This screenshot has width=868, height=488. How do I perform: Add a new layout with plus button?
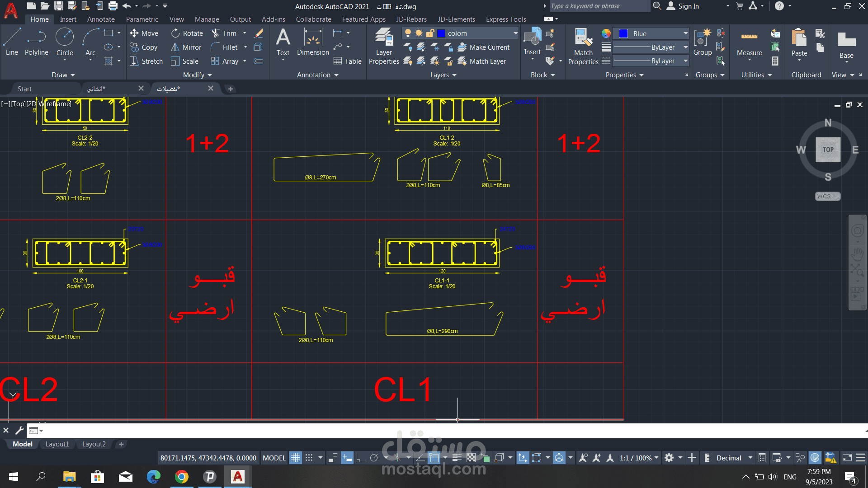121,444
